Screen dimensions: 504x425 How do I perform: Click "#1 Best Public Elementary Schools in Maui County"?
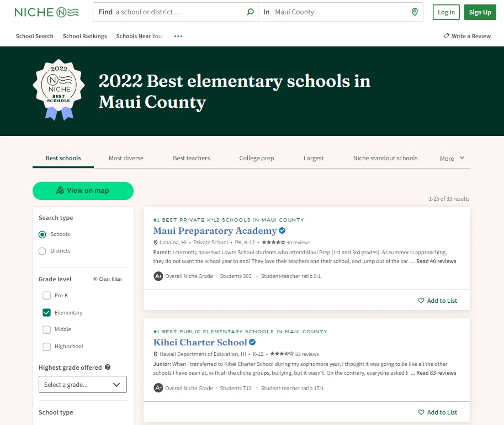tap(240, 332)
